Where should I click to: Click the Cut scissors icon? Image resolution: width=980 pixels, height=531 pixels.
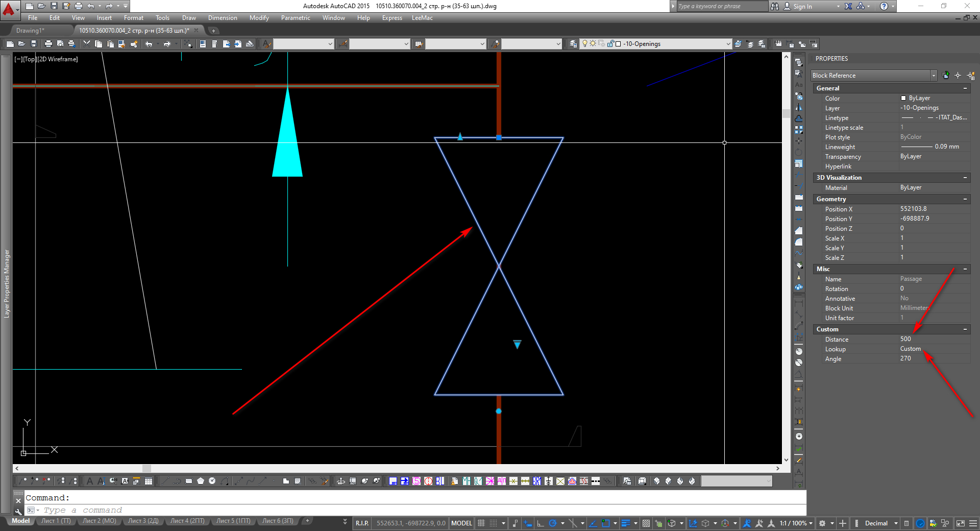[87, 44]
